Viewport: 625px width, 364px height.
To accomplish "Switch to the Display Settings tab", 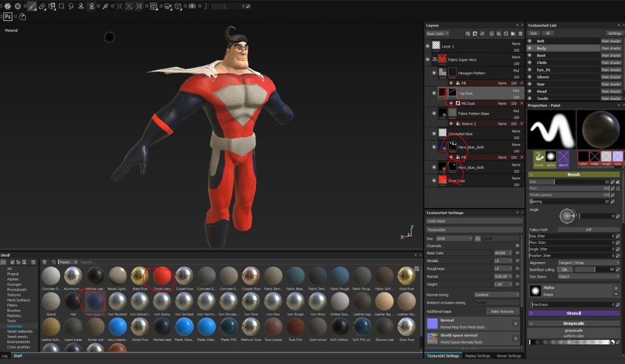I will tap(477, 355).
